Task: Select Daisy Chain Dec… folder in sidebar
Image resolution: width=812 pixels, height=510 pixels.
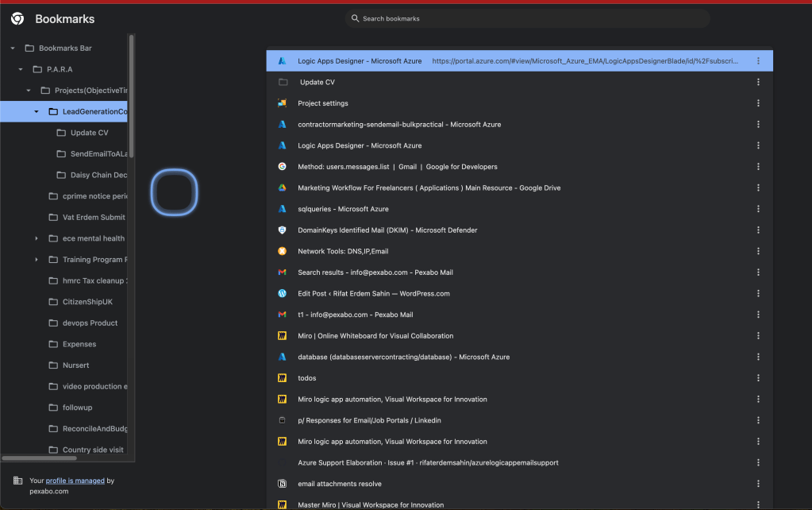Action: [x=91, y=176]
